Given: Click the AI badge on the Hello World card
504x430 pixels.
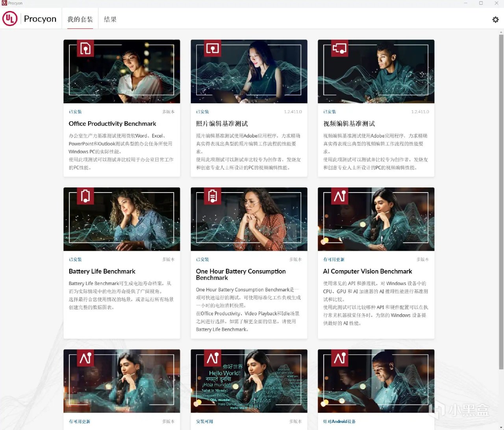Looking at the screenshot, I should pyautogui.click(x=213, y=358).
